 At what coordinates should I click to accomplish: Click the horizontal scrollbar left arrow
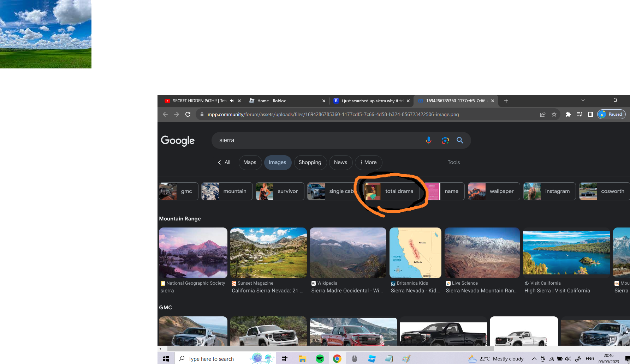tap(160, 348)
